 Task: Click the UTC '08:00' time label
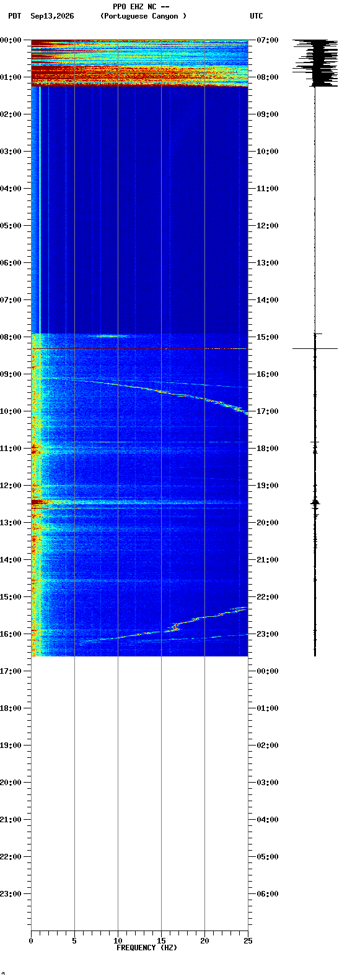(x=267, y=77)
